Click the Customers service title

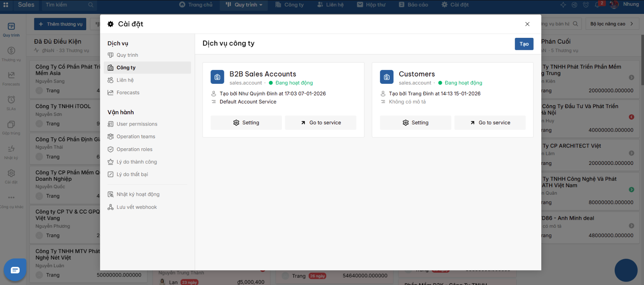point(417,74)
